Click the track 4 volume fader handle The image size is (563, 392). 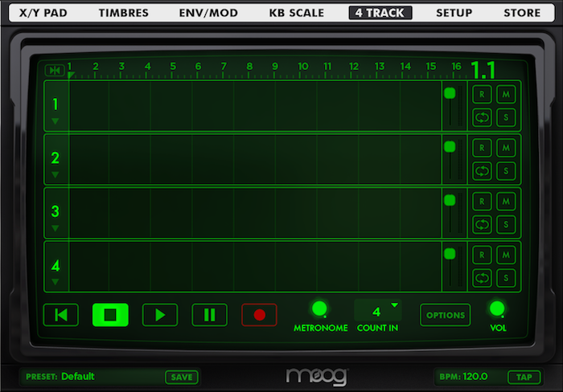click(450, 254)
